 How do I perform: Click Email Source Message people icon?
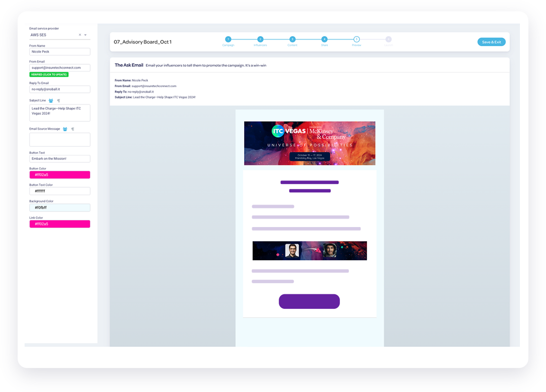65,129
